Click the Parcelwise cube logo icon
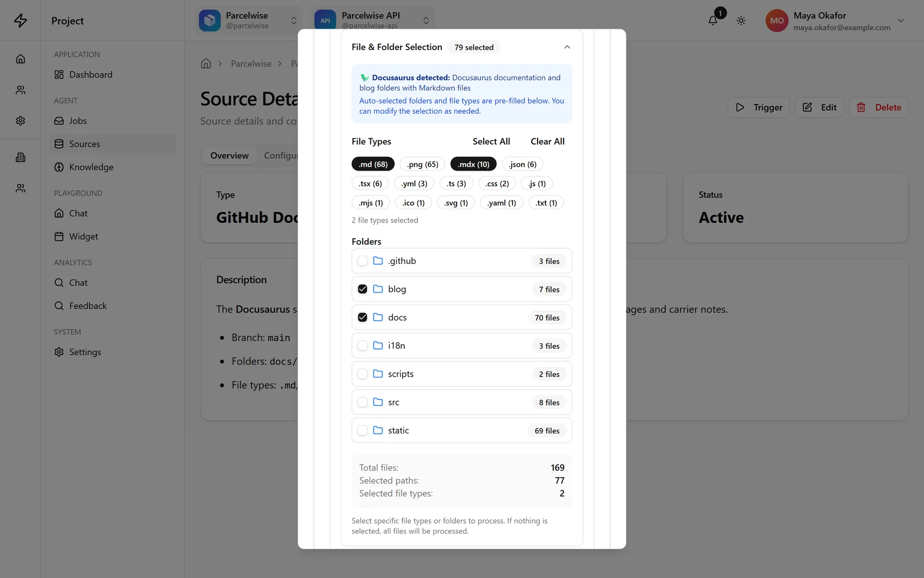 click(210, 20)
